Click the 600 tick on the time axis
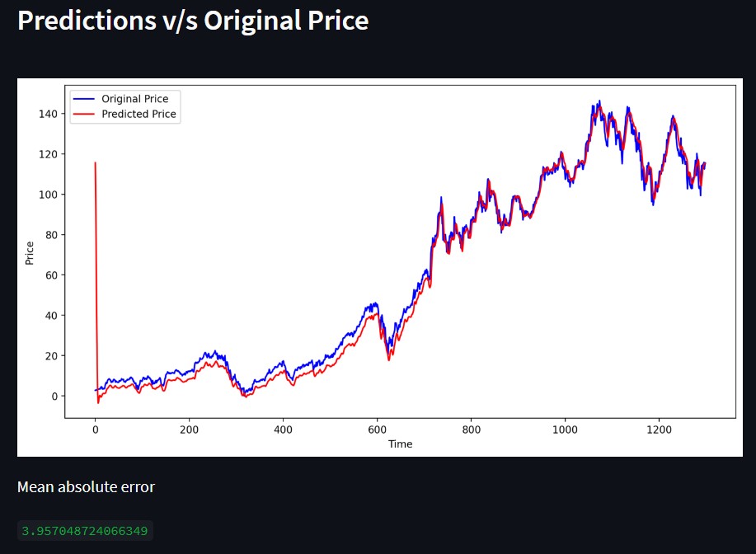 coord(377,430)
